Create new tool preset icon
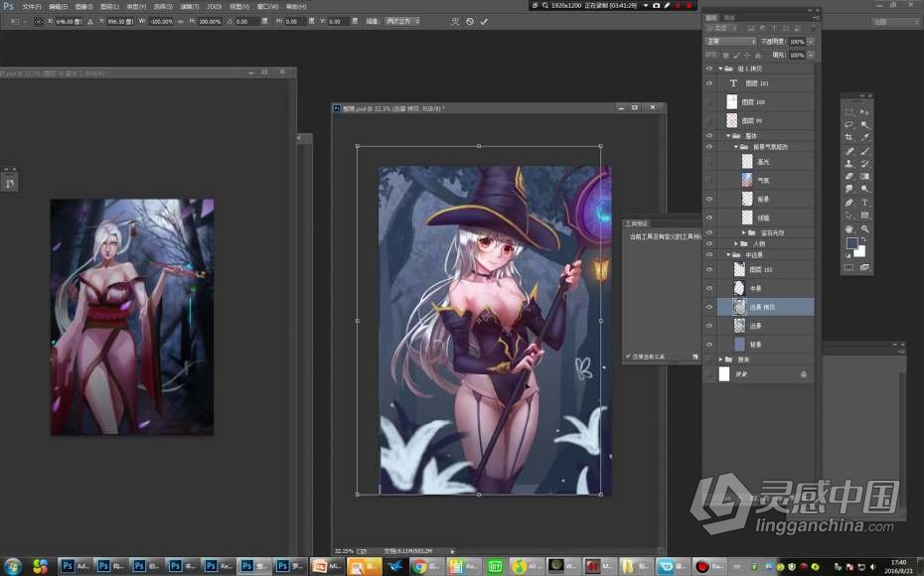Screen dimensions: 924x576 (694, 357)
